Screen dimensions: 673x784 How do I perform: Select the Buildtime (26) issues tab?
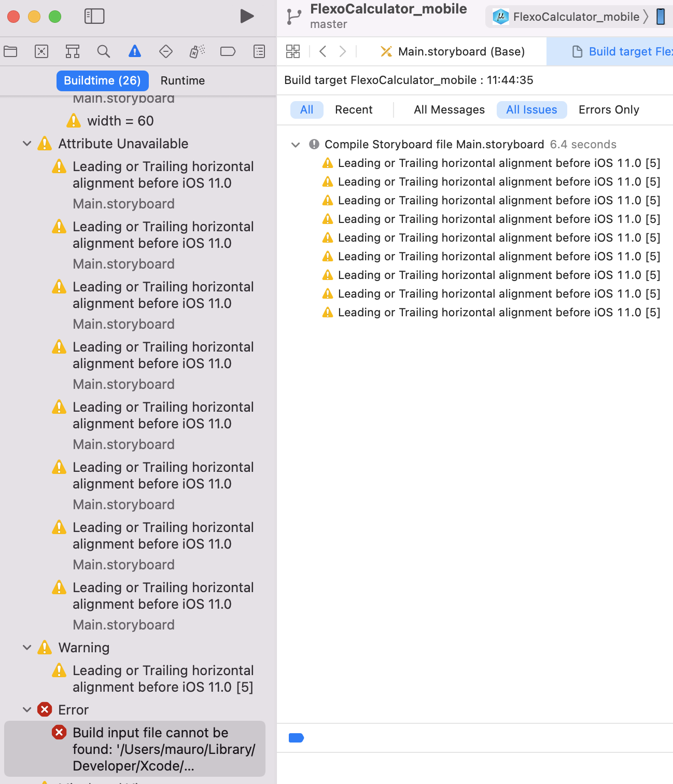[x=102, y=80]
